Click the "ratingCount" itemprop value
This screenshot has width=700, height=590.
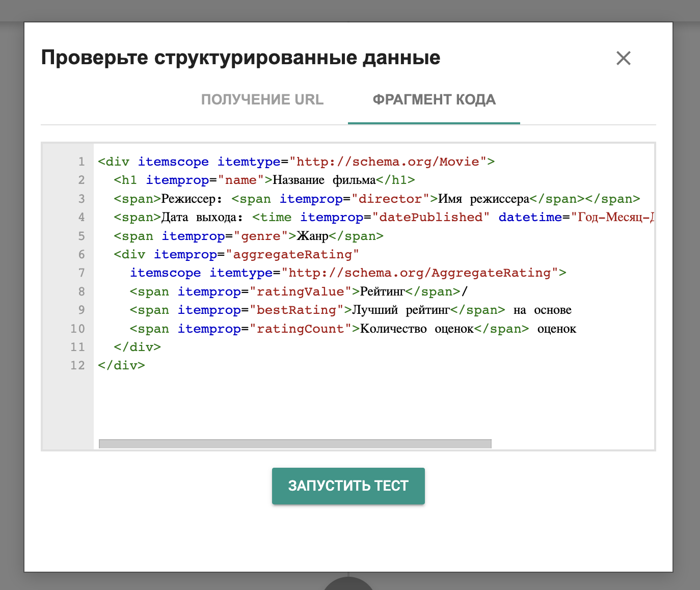(x=300, y=329)
